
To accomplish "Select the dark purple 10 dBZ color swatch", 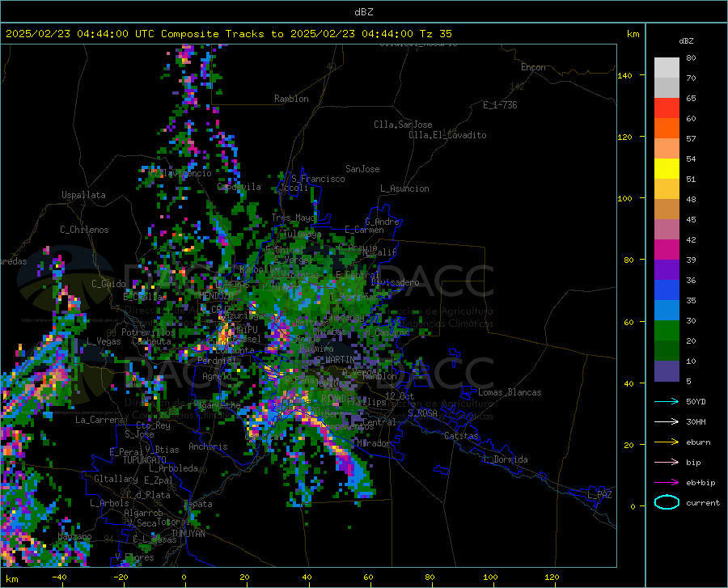I will 667,371.
